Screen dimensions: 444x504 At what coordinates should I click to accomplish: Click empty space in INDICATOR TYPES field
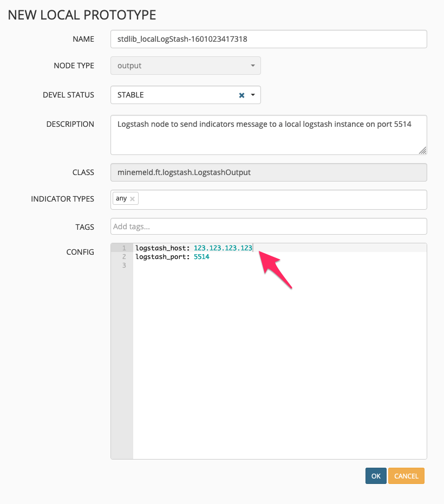pos(282,199)
